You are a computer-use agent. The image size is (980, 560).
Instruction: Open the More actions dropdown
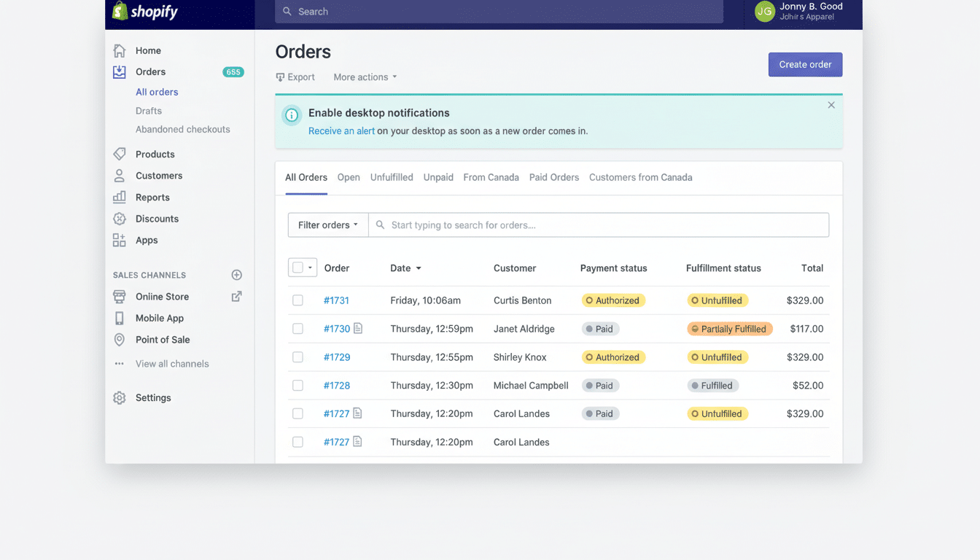[364, 77]
